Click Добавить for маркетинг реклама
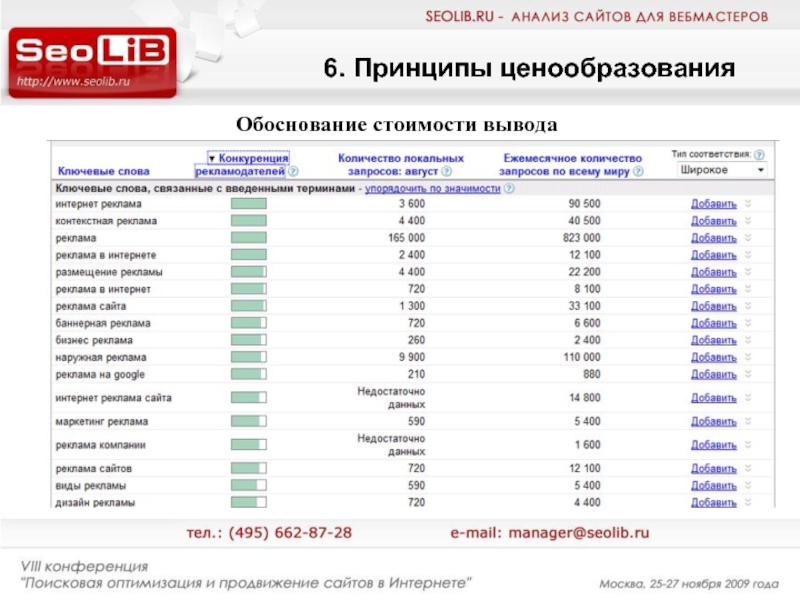The height and width of the screenshot is (600, 800). coord(714,421)
